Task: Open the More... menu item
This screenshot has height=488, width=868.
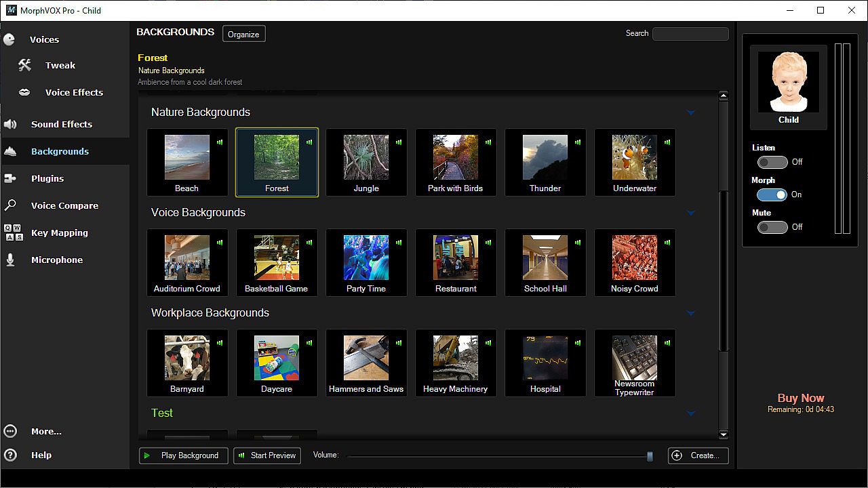Action: 46,431
